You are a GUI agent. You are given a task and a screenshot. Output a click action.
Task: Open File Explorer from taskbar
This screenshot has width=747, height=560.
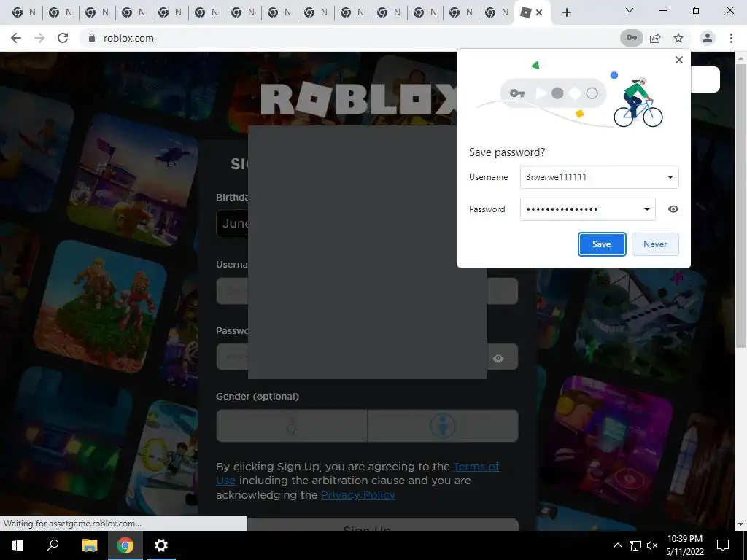(x=89, y=545)
